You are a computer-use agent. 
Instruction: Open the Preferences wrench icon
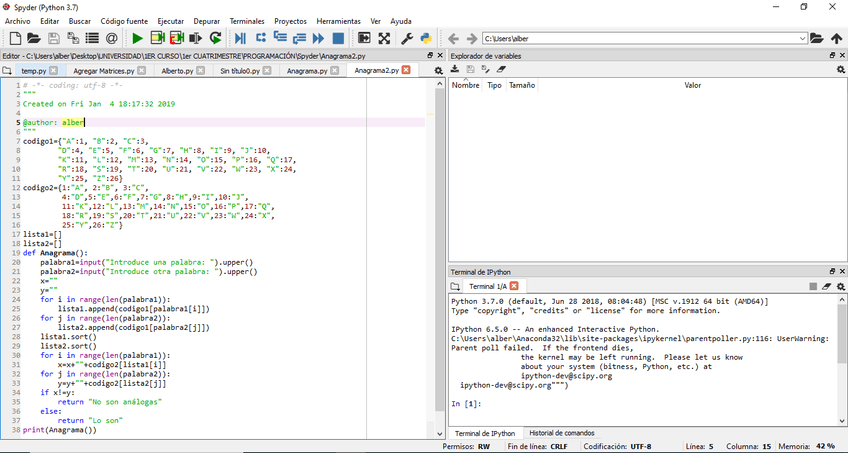[407, 39]
